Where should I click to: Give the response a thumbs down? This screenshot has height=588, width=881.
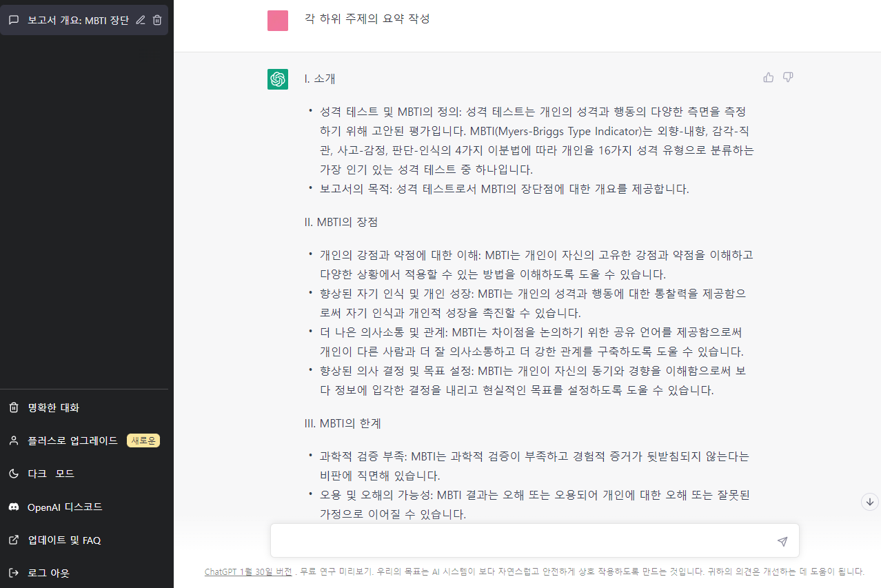pyautogui.click(x=788, y=77)
